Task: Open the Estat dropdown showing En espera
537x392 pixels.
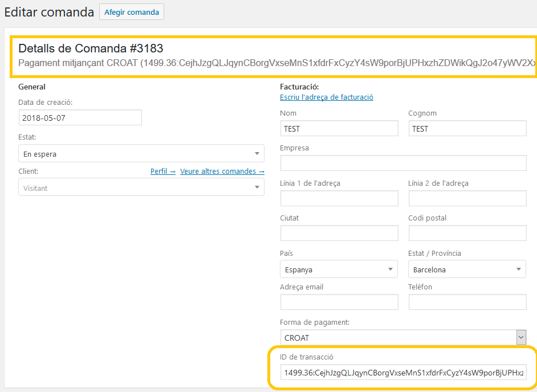Action: (141, 153)
